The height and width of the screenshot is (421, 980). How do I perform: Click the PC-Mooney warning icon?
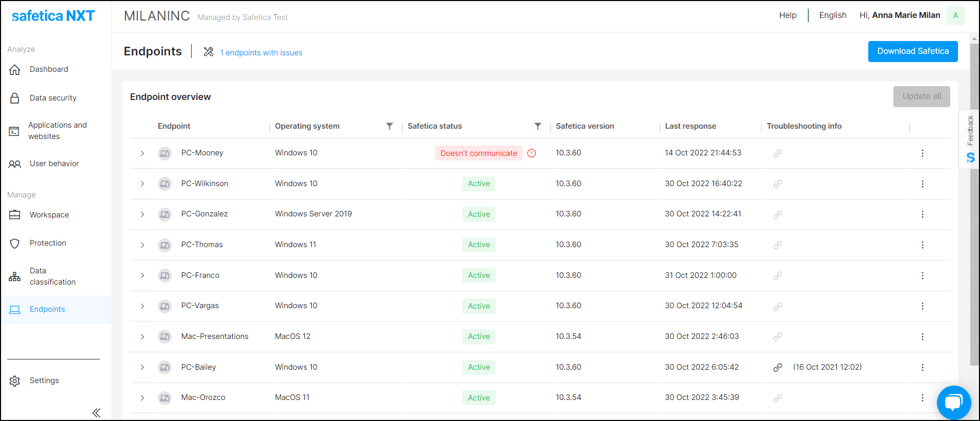point(532,153)
